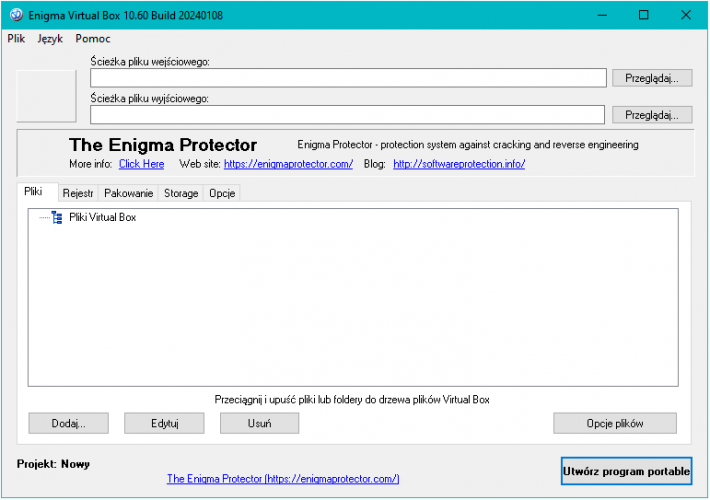Screen dimensions: 710x500
Task: Select the Pliki Virtual Box tree node
Action: click(102, 217)
